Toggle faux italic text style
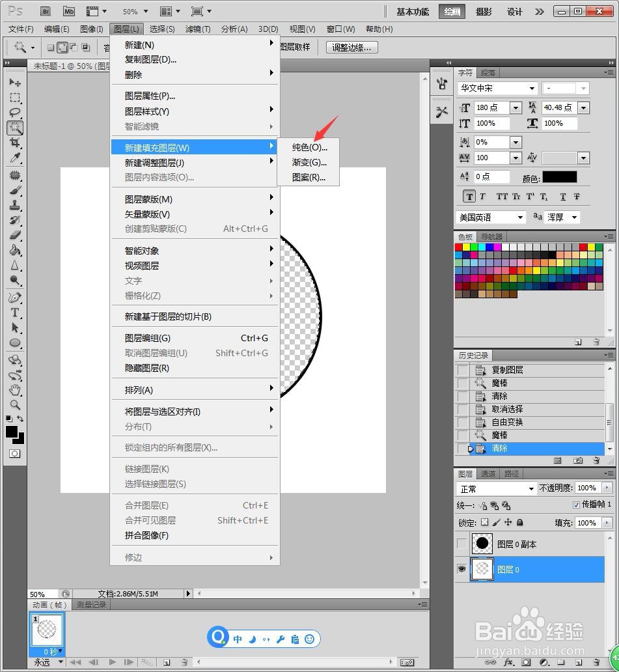Viewport: 619px width, 672px height. pos(483,197)
